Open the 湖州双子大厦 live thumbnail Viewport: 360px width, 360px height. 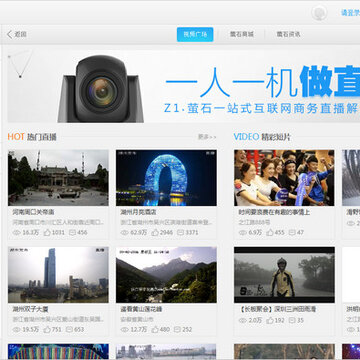point(58,275)
